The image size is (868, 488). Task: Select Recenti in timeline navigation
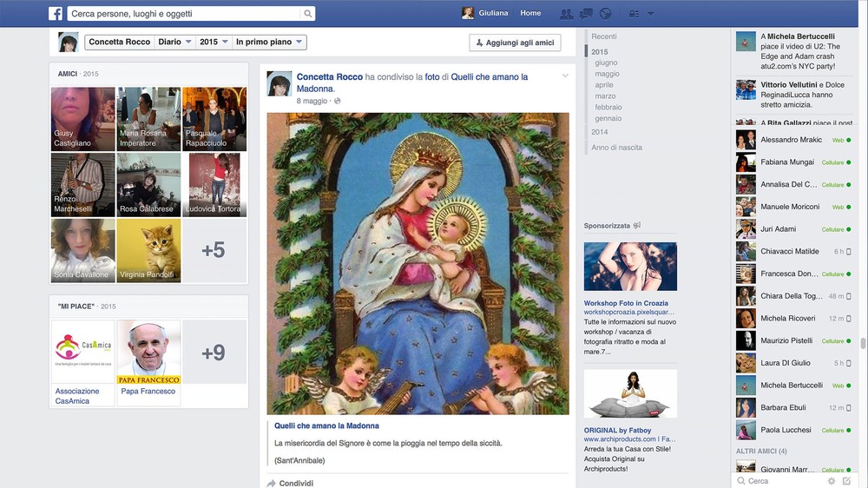[603, 36]
